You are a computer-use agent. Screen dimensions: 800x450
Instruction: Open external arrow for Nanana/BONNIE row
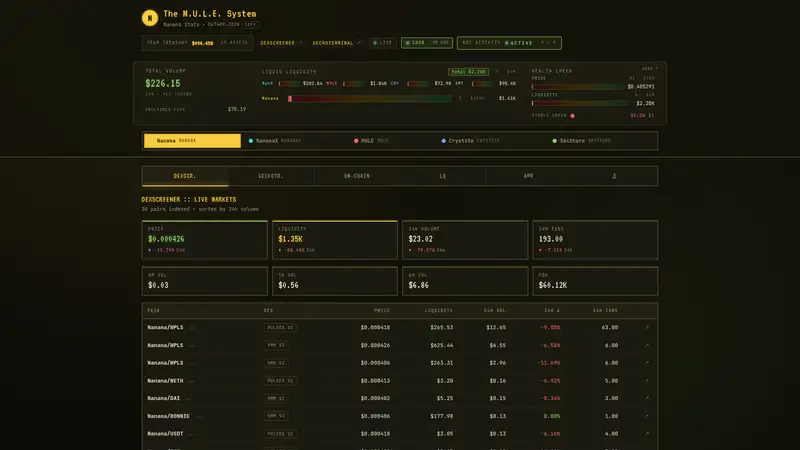(647, 416)
